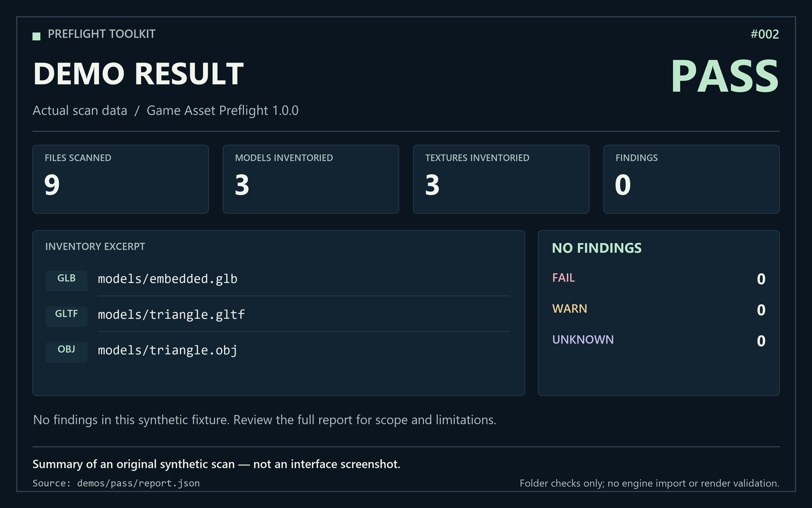Open the Files Scanned card
Screen dimensions: 812x508
pyautogui.click(x=121, y=179)
